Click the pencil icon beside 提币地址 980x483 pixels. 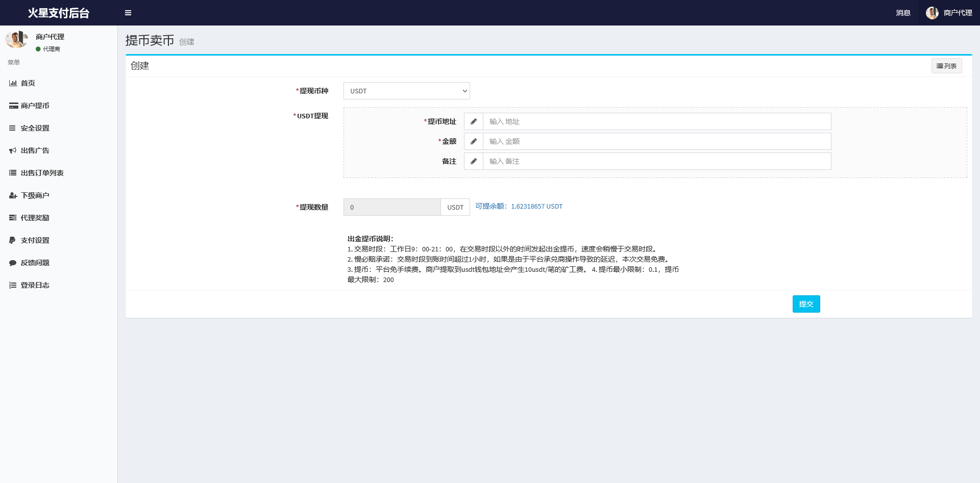pyautogui.click(x=474, y=121)
